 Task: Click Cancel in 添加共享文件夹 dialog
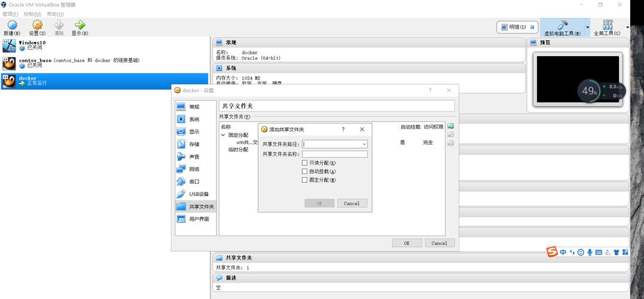[352, 203]
